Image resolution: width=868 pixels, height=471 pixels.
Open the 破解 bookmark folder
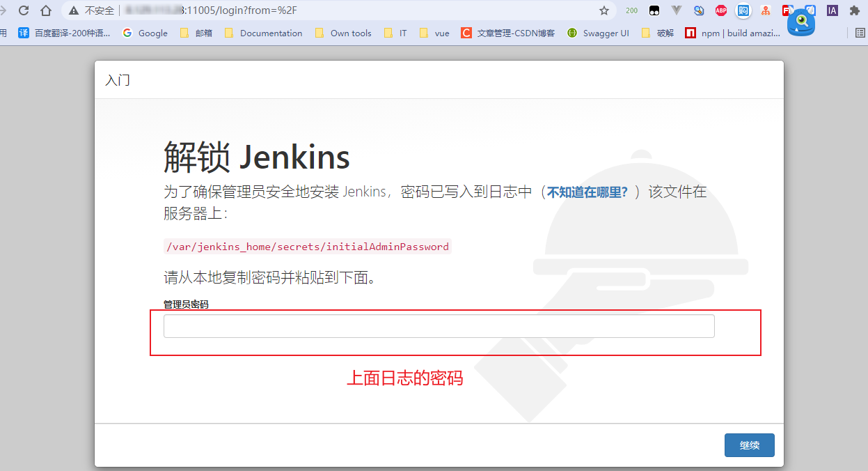tap(658, 33)
